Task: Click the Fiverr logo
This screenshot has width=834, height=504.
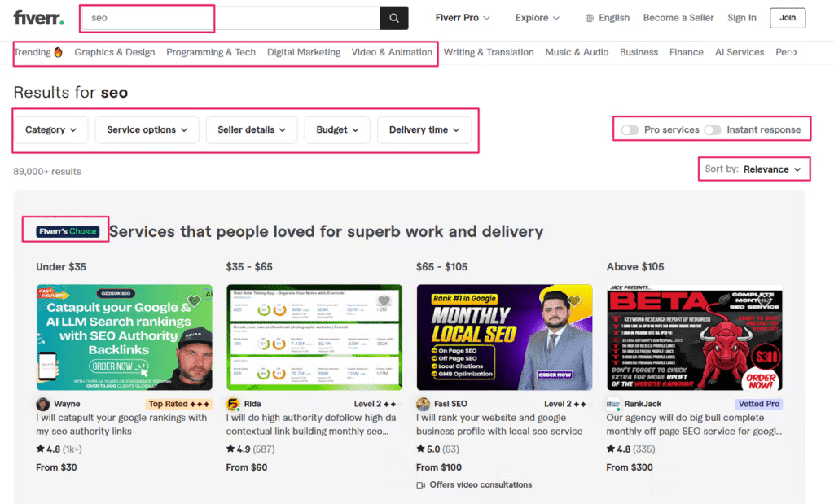Action: [37, 16]
